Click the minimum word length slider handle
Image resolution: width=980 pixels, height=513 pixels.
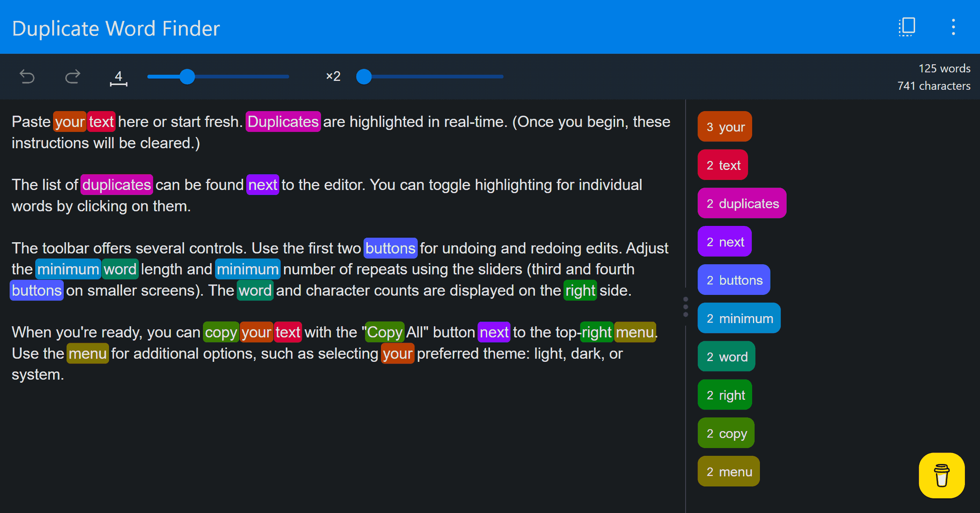[187, 76]
